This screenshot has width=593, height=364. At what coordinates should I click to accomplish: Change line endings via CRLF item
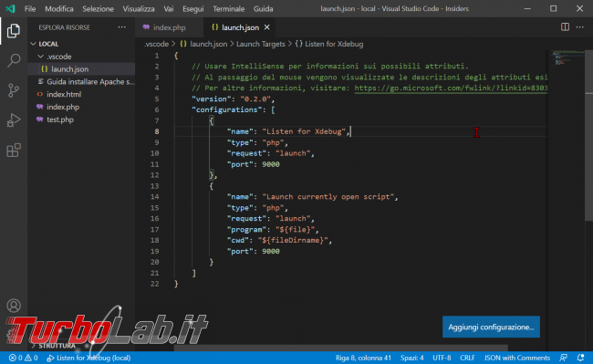click(467, 358)
